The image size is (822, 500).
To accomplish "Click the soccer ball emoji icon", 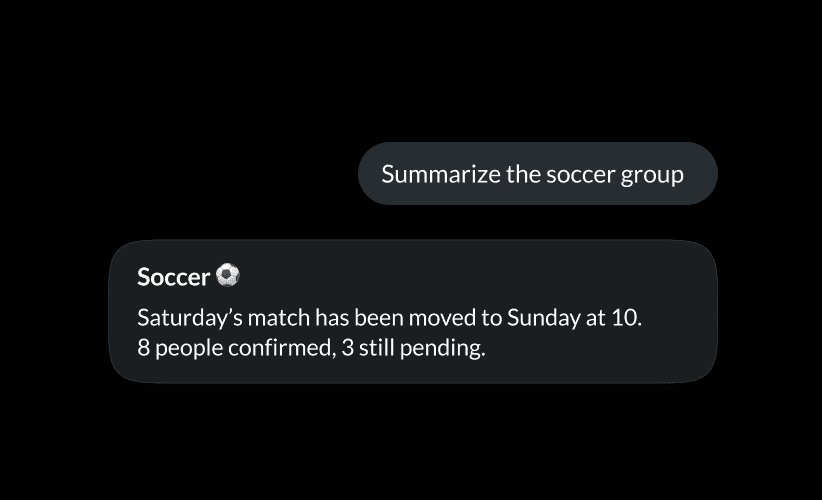I will tap(228, 275).
